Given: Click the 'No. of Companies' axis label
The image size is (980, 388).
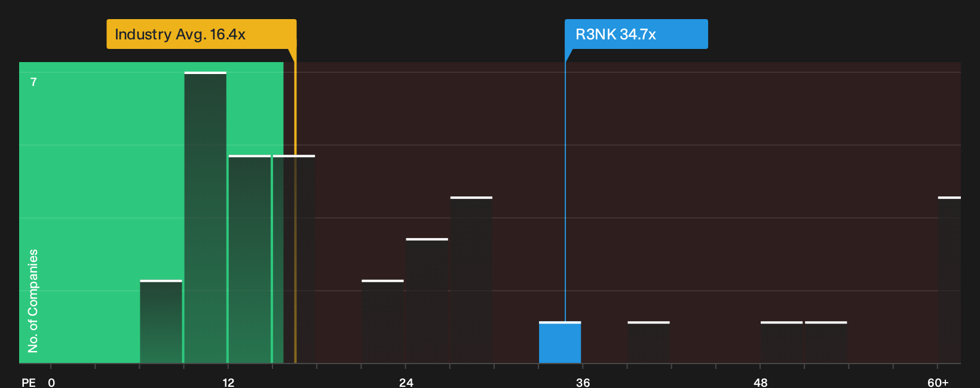Looking at the screenshot, I should 33,301.
